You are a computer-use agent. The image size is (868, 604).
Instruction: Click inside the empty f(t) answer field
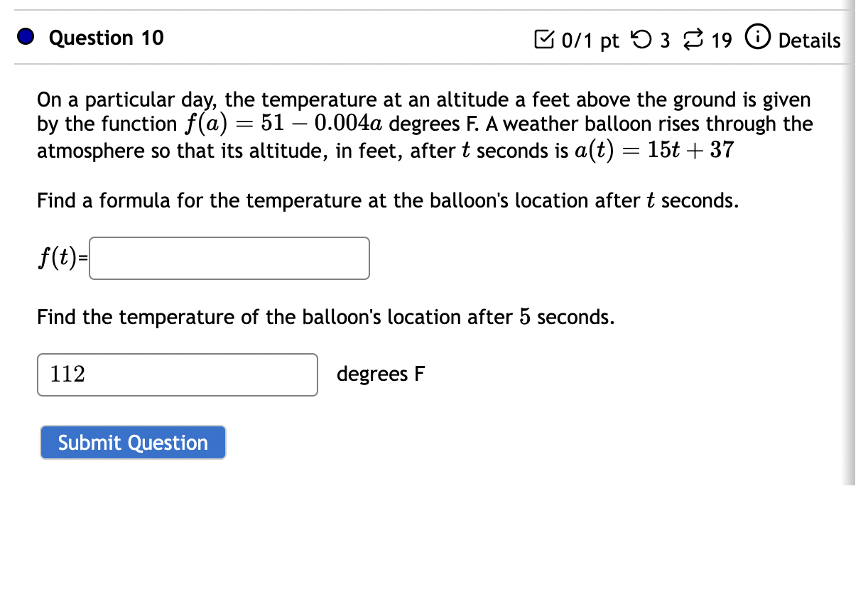pos(229,258)
